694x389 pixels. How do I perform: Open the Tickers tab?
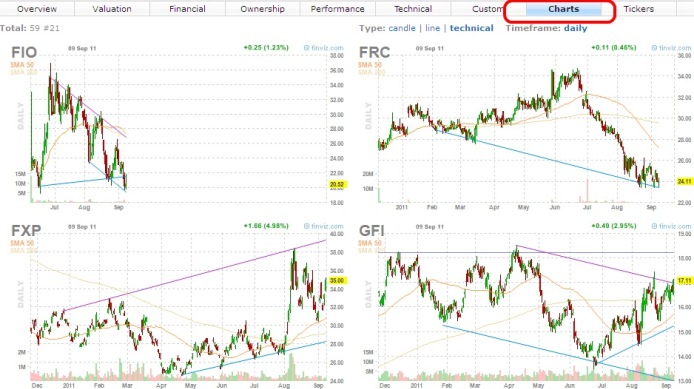pyautogui.click(x=639, y=9)
